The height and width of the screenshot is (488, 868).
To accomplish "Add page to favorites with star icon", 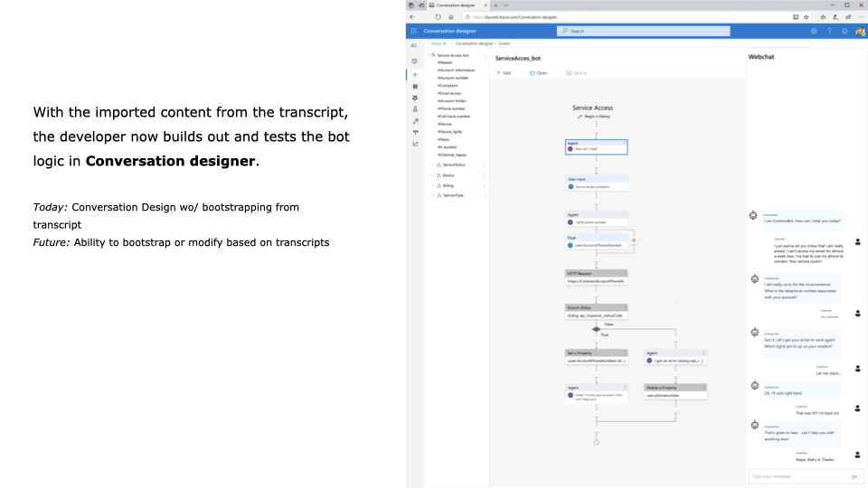I will coord(807,17).
